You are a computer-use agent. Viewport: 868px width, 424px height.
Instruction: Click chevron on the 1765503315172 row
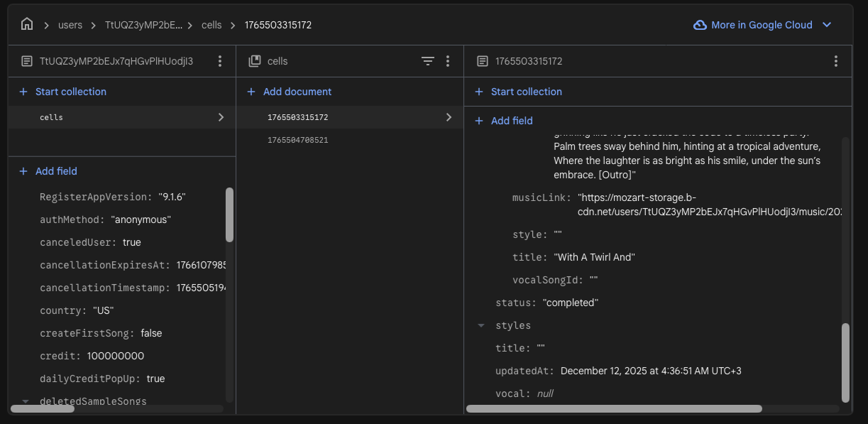click(x=449, y=117)
